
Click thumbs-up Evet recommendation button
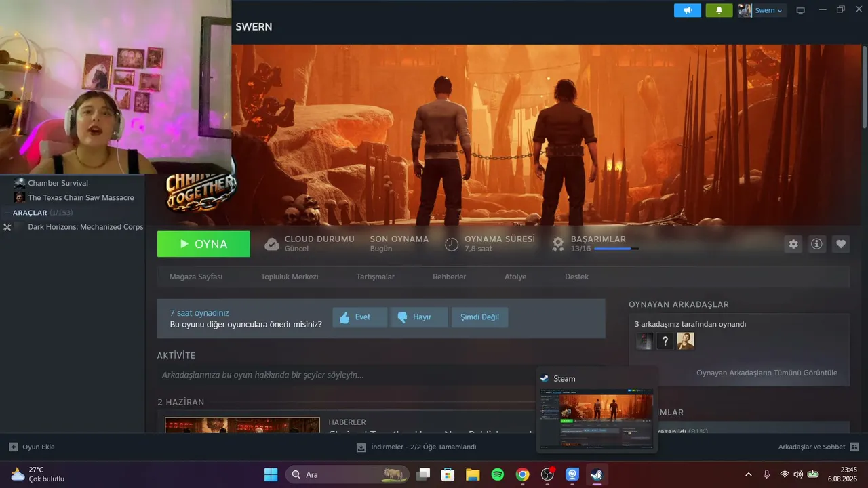click(359, 317)
